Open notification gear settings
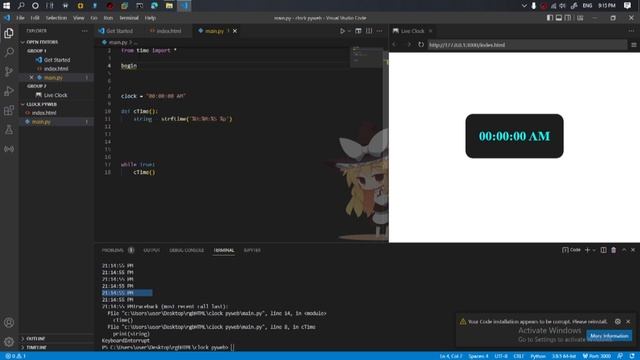This screenshot has width=640, height=360. coord(618,322)
